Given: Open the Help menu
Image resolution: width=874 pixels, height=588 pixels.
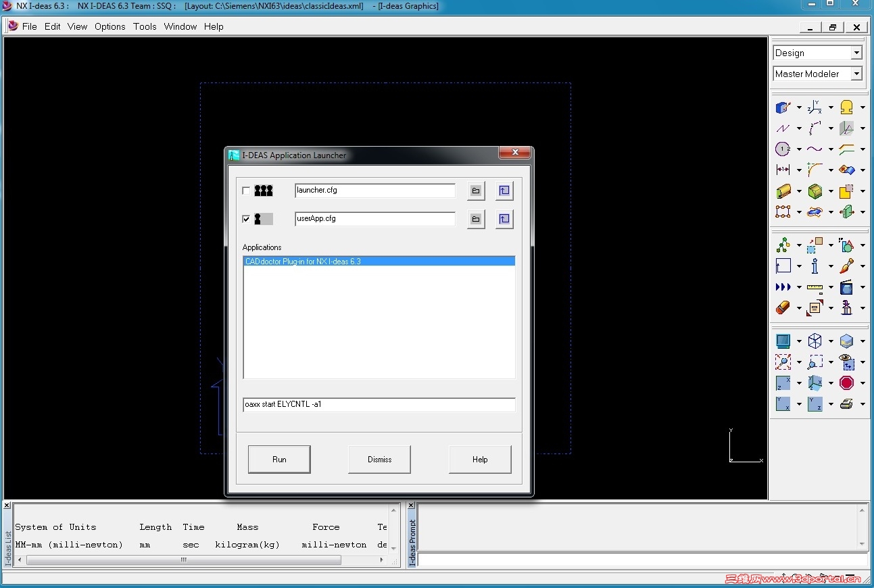Looking at the screenshot, I should [214, 26].
